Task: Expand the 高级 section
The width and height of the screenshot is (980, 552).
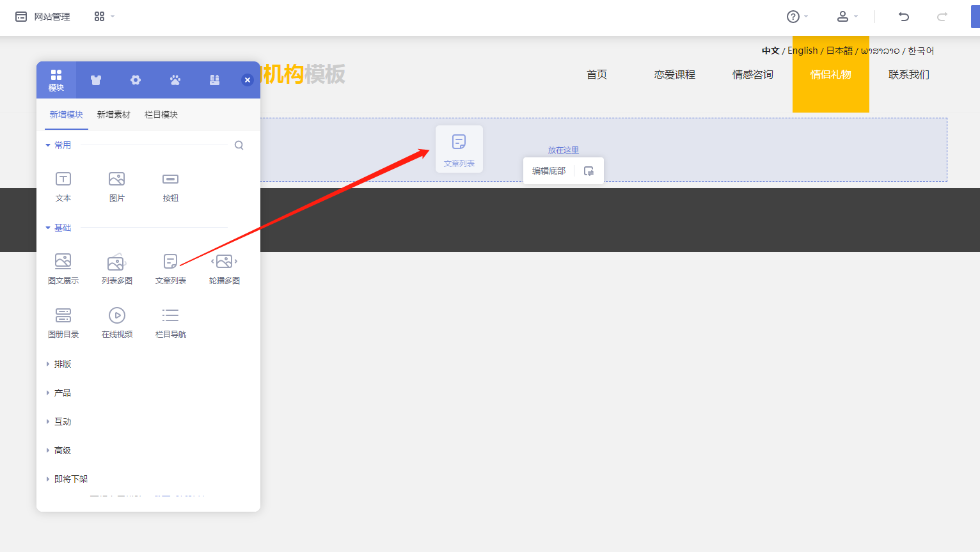Action: [58, 450]
